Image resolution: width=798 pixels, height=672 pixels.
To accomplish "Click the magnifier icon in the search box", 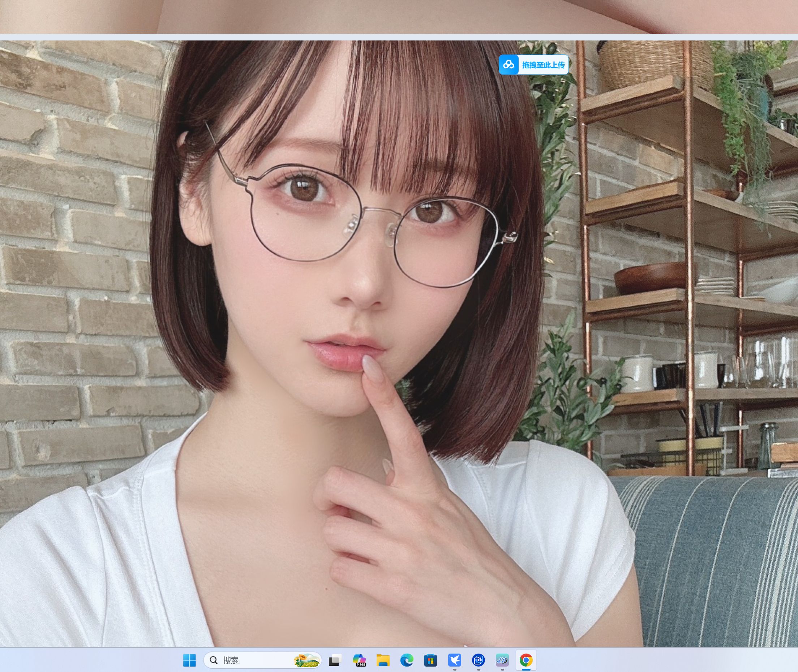I will click(x=214, y=660).
